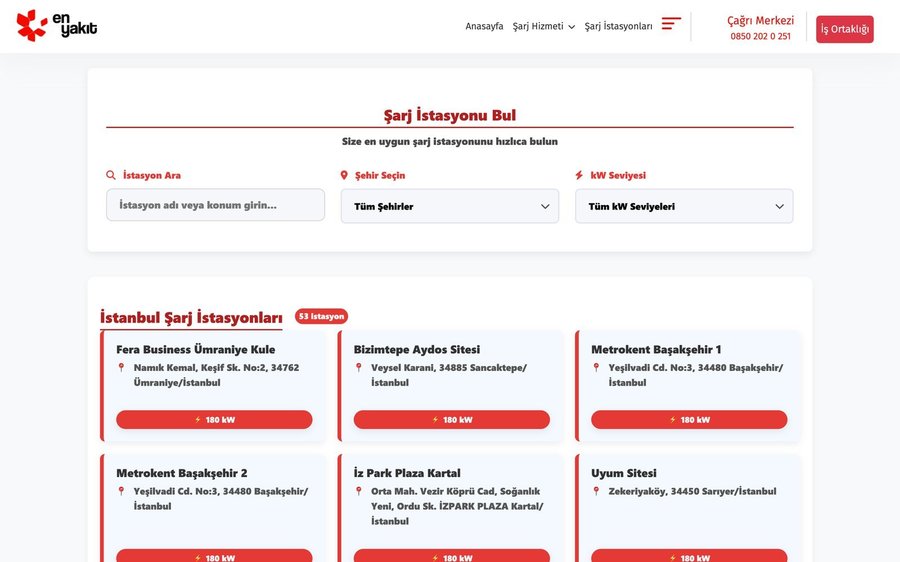Image resolution: width=900 pixels, height=562 pixels.
Task: Click the 180 kW button for Metrokent Başakşehir 2
Action: 214,556
